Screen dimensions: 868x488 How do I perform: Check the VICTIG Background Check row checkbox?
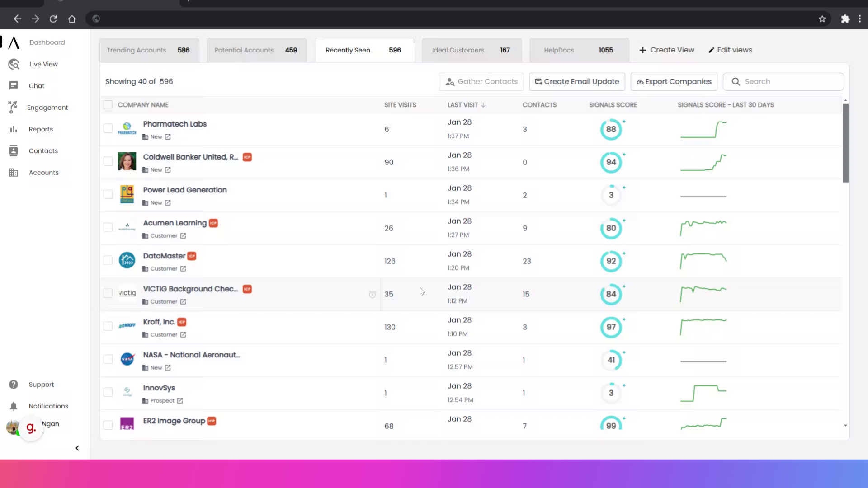(108, 293)
